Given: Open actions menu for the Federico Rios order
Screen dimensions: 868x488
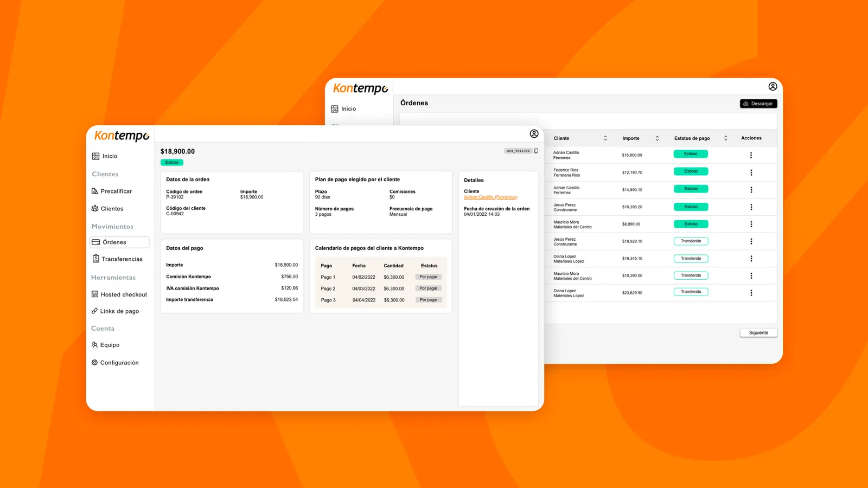Looking at the screenshot, I should pos(751,172).
